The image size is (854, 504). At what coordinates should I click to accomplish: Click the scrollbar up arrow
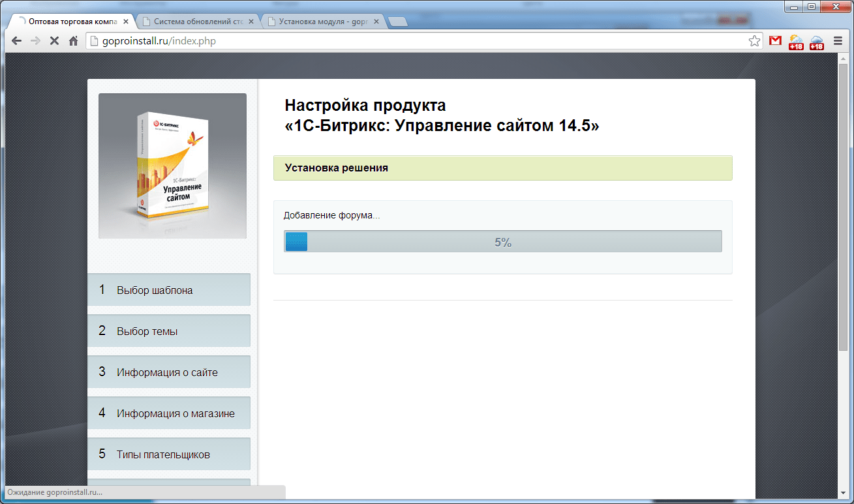843,59
